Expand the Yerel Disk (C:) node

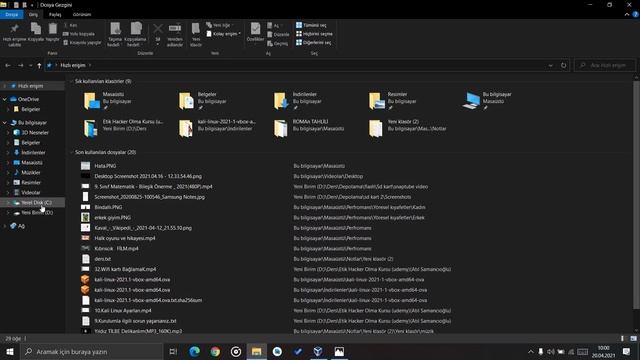pyautogui.click(x=8, y=203)
